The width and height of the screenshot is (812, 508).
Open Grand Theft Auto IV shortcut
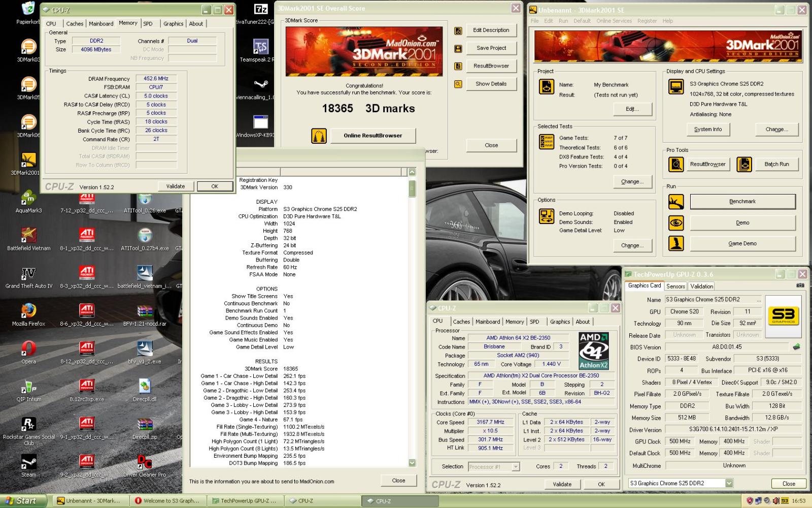pos(28,273)
